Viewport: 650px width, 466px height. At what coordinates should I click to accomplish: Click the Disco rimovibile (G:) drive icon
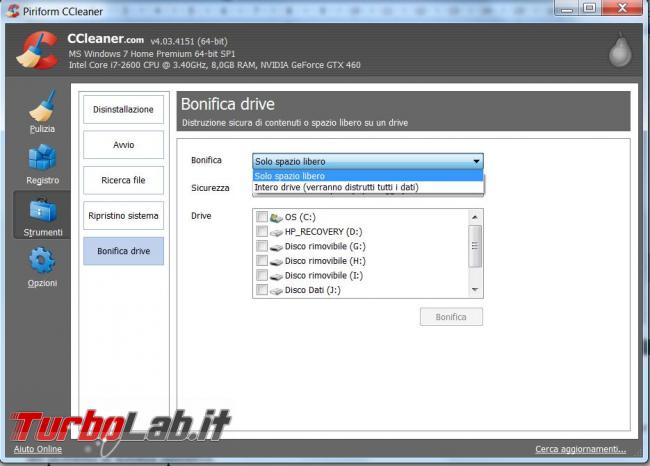pos(276,247)
